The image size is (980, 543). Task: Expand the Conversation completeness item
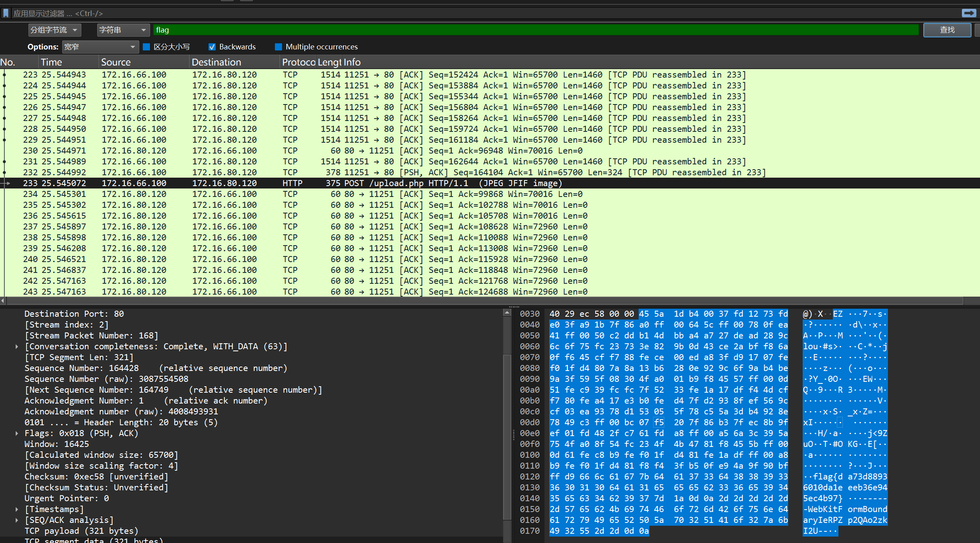tap(16, 346)
